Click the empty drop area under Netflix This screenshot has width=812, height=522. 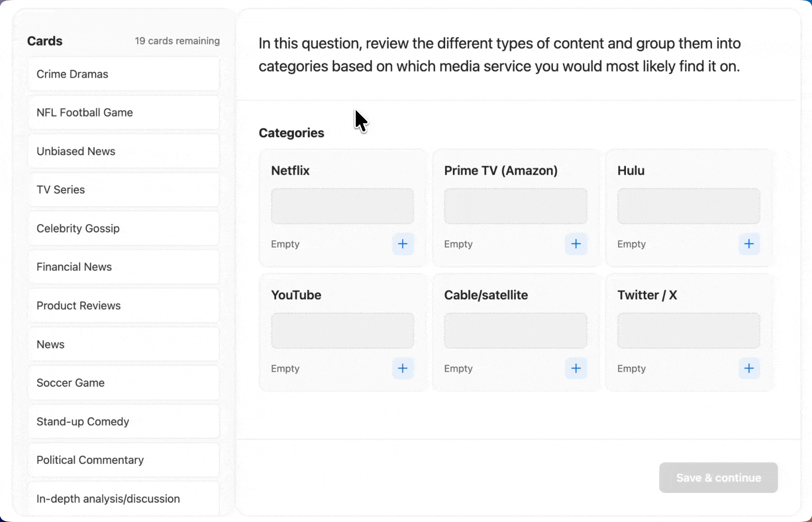(x=342, y=206)
